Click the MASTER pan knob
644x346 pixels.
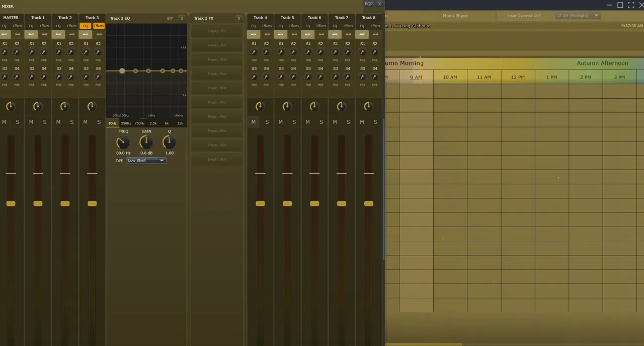(x=11, y=106)
